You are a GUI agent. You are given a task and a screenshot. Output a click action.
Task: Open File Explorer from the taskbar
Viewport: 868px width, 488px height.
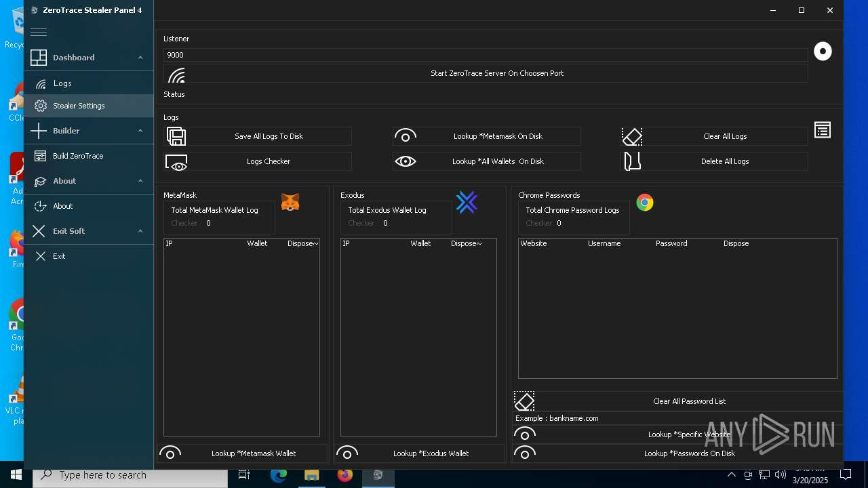tap(312, 475)
